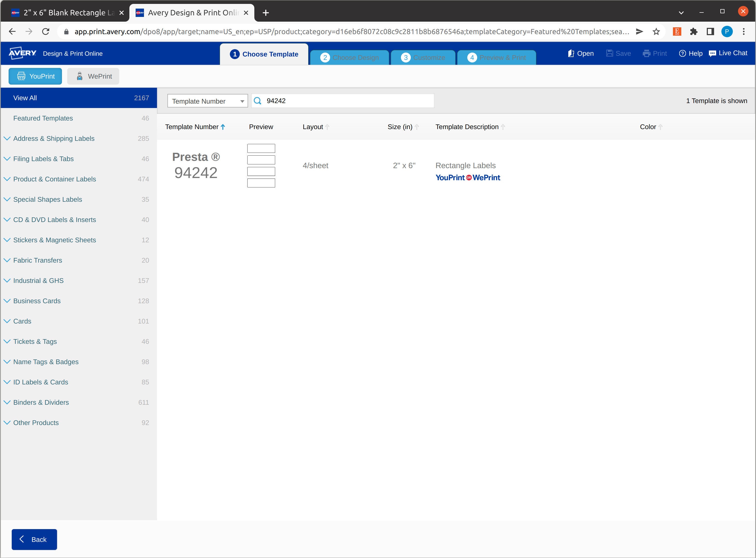Expand Binders & Dividers category

pyautogui.click(x=7, y=402)
